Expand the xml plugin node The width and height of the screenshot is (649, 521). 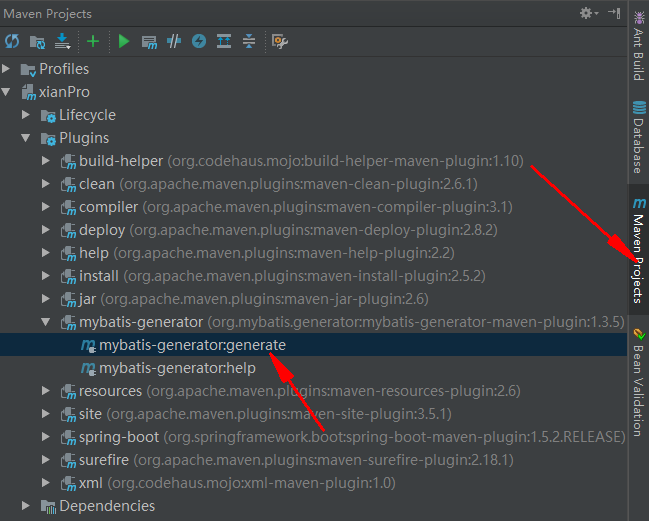tap(46, 483)
